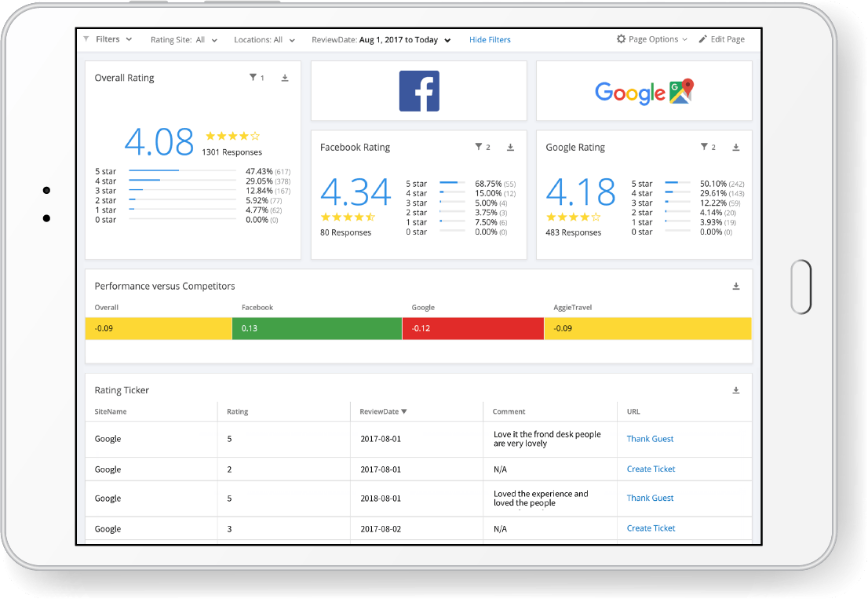Create Ticket for the 2-star Google review

(650, 469)
